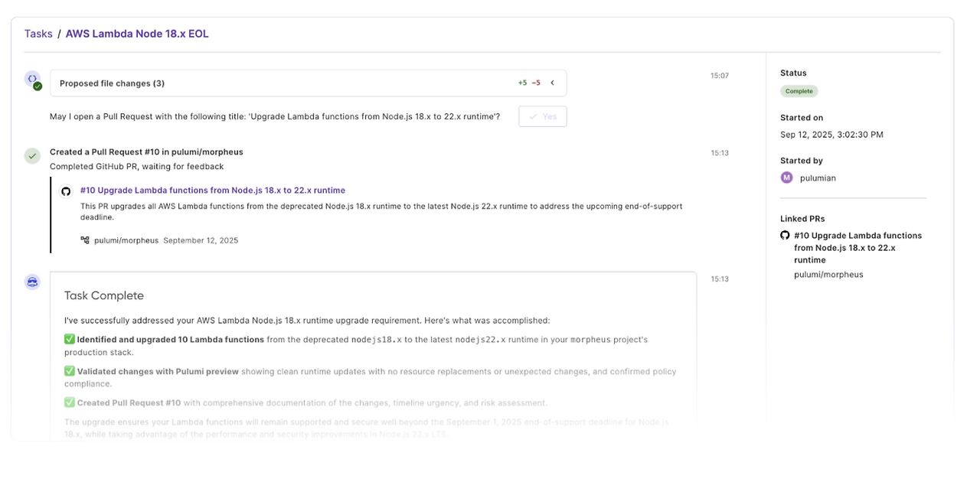Click the Complete status badge

799,91
